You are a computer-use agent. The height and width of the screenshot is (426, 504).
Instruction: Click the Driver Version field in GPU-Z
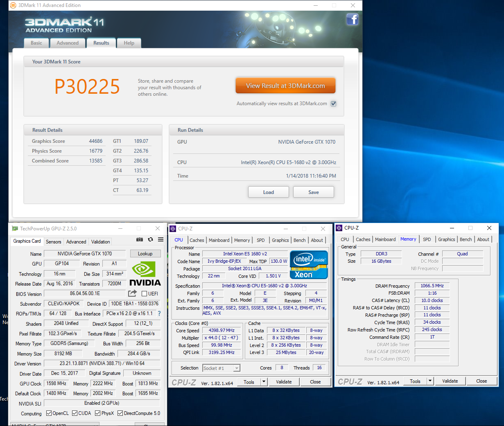click(102, 363)
